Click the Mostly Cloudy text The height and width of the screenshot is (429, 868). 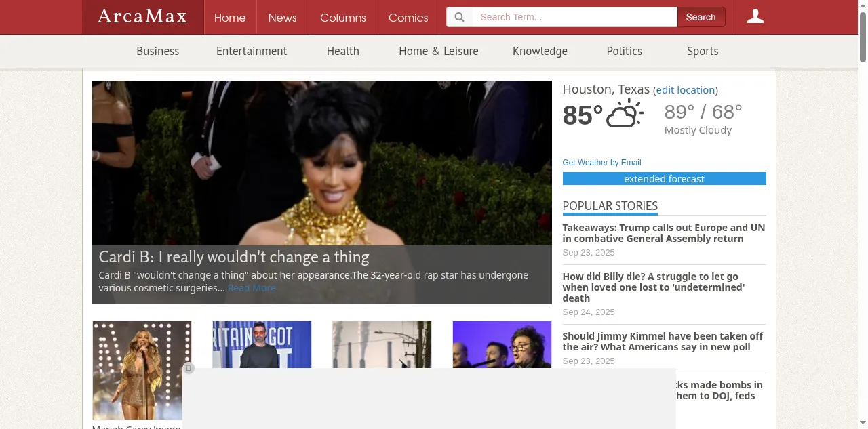tap(698, 130)
